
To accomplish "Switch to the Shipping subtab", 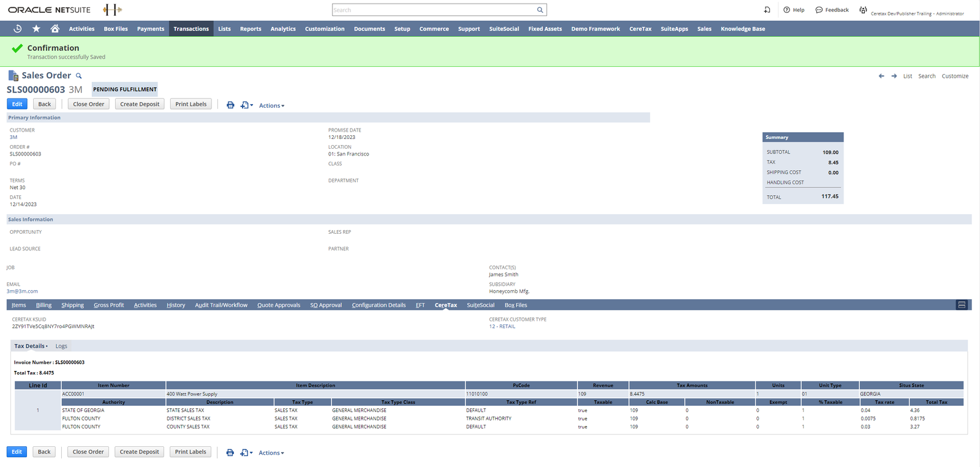I will [72, 305].
